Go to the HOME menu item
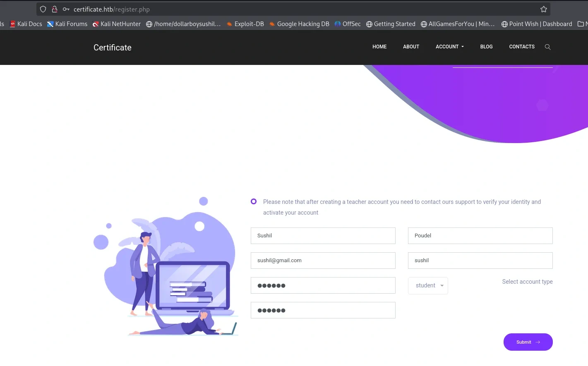This screenshot has height=366, width=588. click(x=379, y=47)
